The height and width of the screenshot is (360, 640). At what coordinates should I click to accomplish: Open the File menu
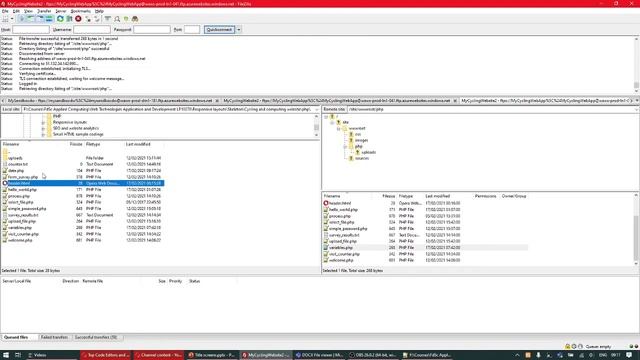[x=5, y=11]
